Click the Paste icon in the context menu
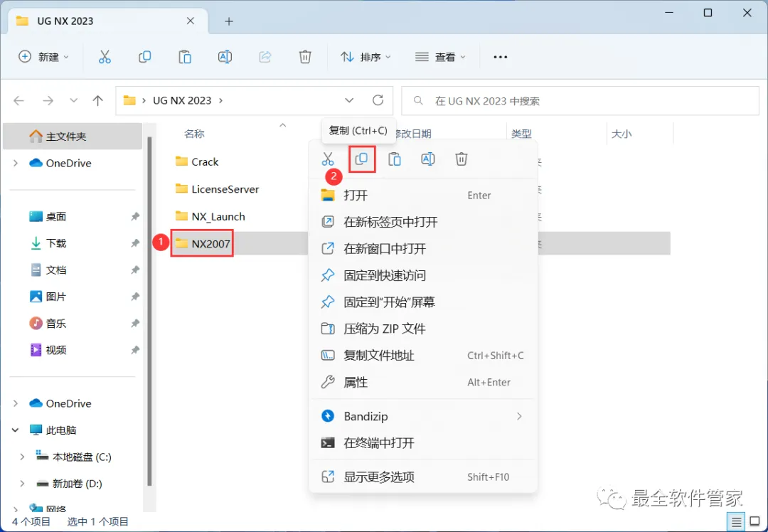The height and width of the screenshot is (532, 768). pos(395,159)
